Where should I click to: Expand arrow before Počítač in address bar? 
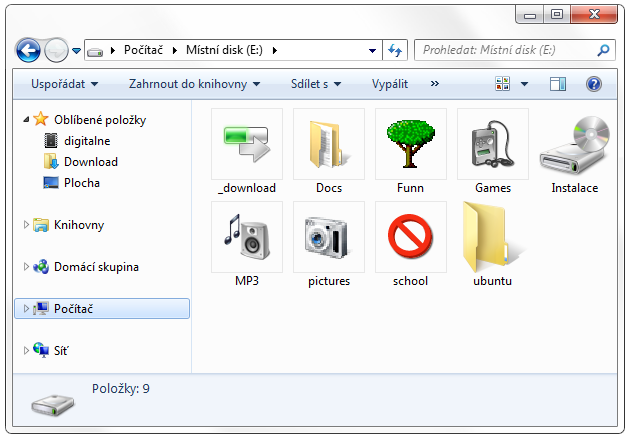click(113, 50)
